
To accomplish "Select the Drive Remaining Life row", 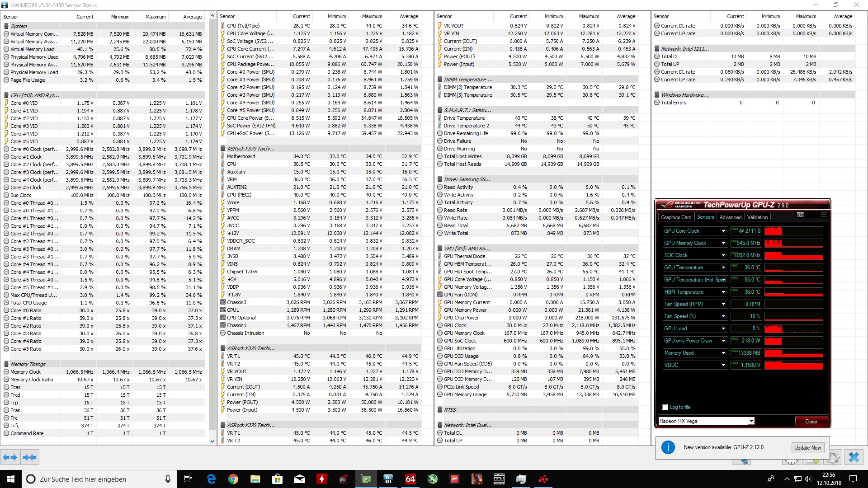I will point(537,133).
